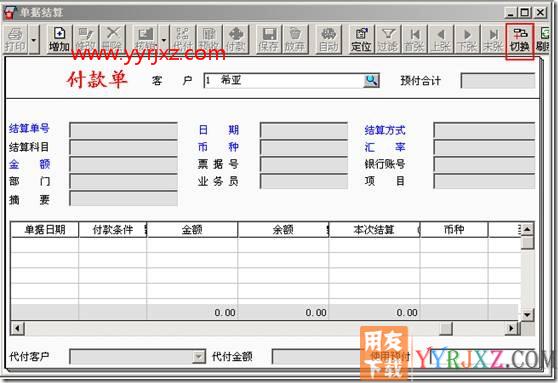Viewport: 558px width, 383px height.
Task: Click the 定位 (Locate) toolbar icon
Action: tap(361, 39)
